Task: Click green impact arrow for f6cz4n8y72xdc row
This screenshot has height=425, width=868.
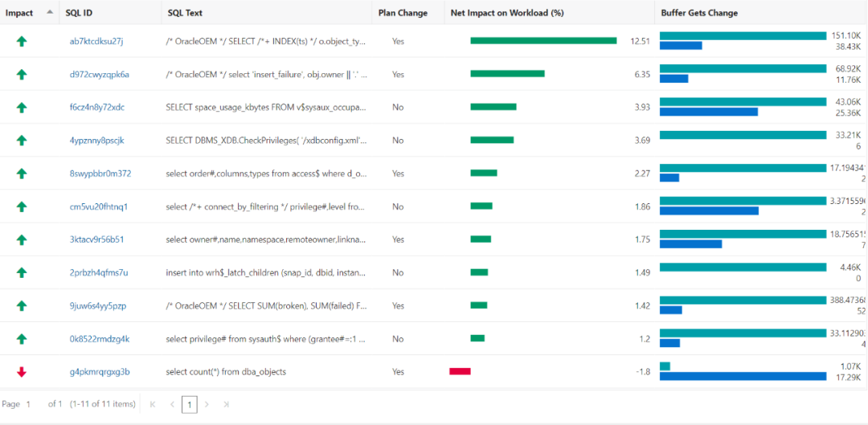Action: (x=22, y=107)
